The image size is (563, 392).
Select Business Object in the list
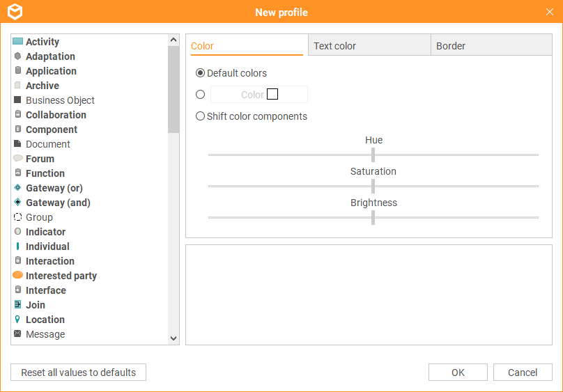click(x=60, y=100)
